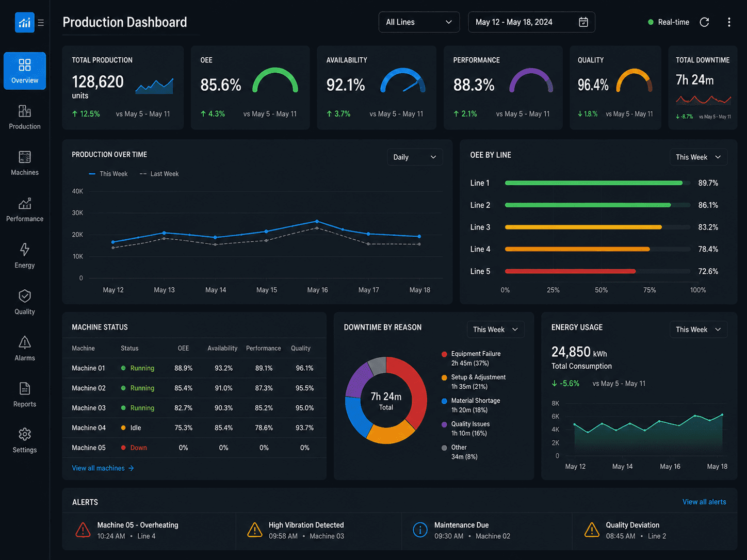Viewport: 747px width, 560px height.
Task: Go to Production section in sidebar
Action: (x=25, y=117)
